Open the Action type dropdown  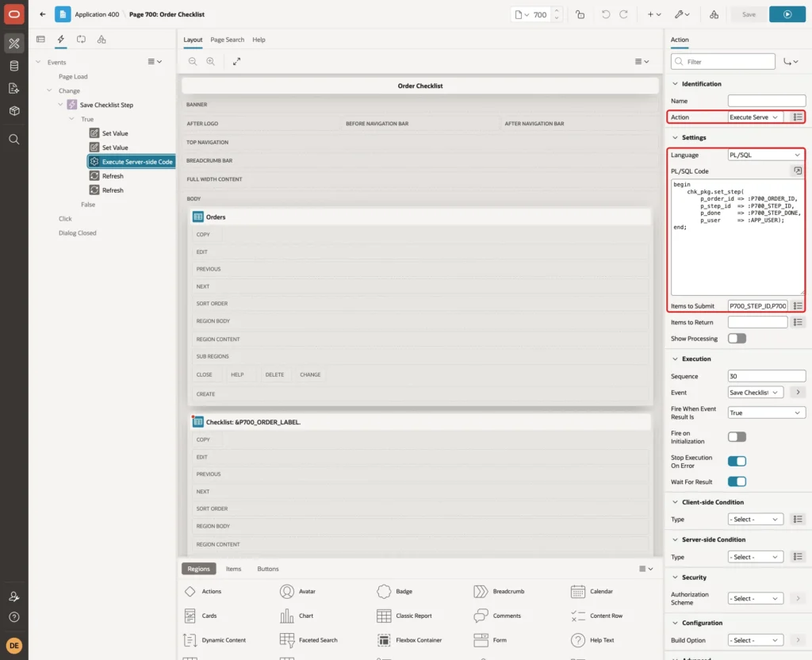pyautogui.click(x=756, y=117)
